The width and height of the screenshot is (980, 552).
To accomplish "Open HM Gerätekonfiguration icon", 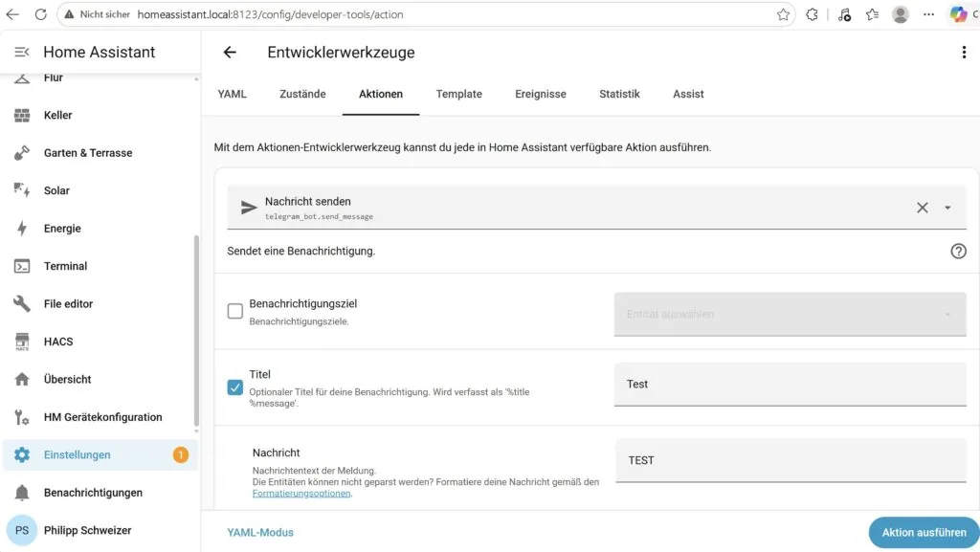I will tap(22, 417).
